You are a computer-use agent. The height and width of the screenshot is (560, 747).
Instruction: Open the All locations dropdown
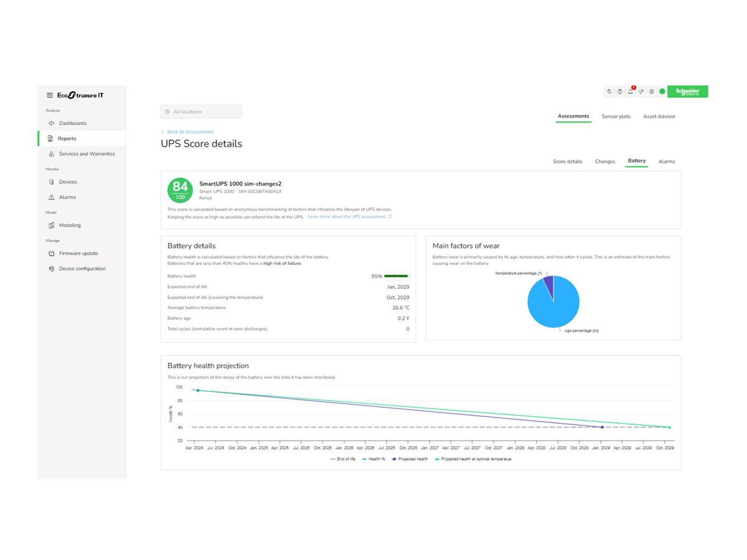point(200,112)
